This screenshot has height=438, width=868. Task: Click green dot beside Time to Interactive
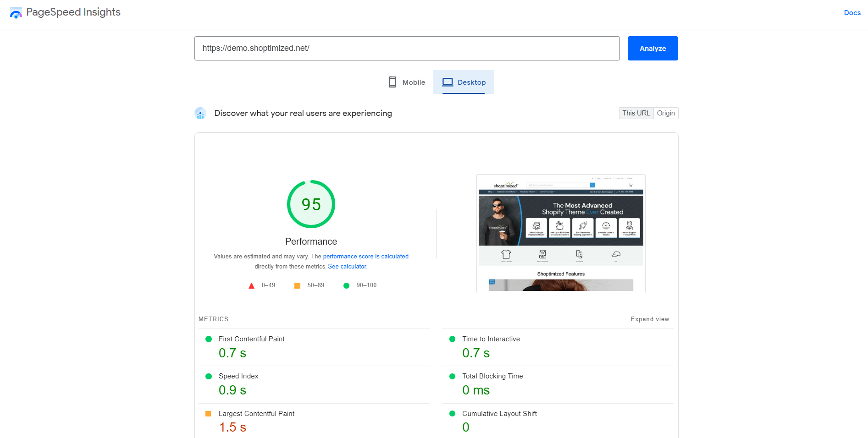(452, 339)
